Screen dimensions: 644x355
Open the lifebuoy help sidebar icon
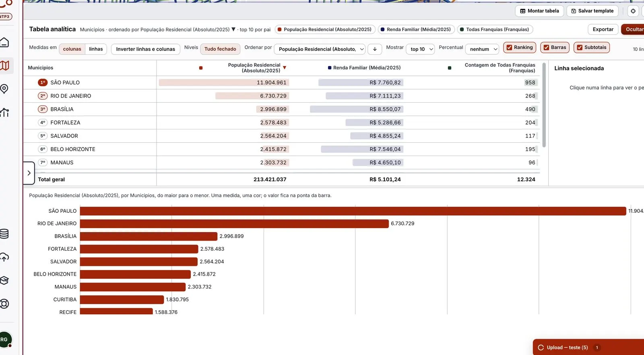pos(4,304)
